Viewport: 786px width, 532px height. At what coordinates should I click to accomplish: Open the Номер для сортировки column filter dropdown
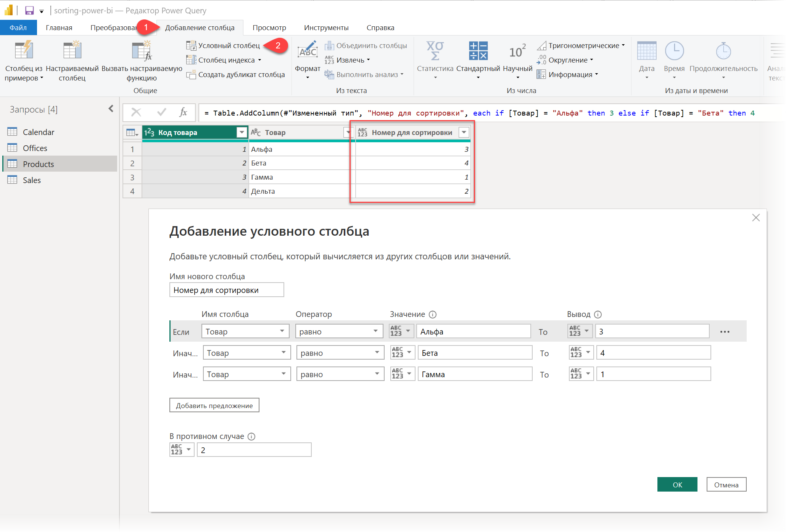(464, 132)
